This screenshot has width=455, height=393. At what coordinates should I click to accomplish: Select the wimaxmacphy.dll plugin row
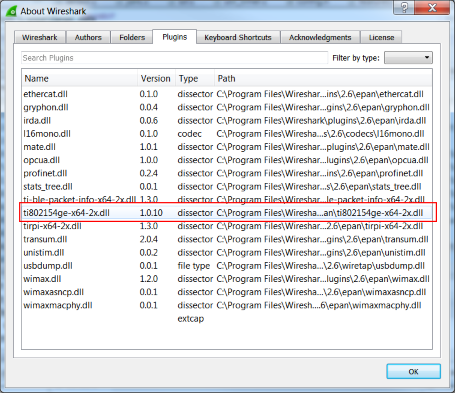tap(227, 305)
